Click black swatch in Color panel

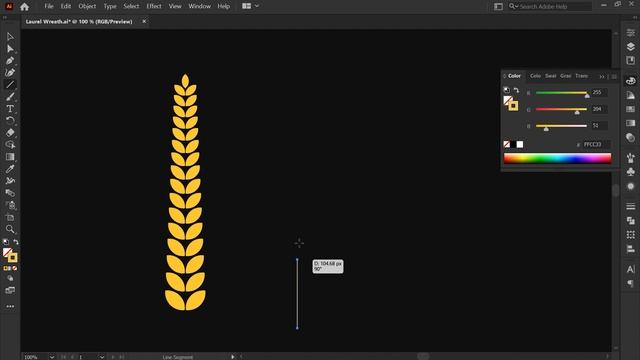point(513,144)
